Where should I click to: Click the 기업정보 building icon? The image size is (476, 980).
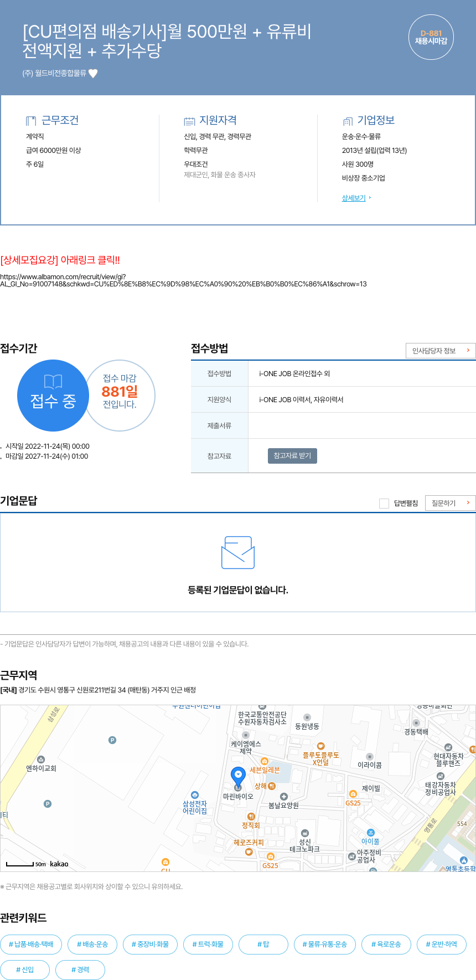tap(348, 121)
